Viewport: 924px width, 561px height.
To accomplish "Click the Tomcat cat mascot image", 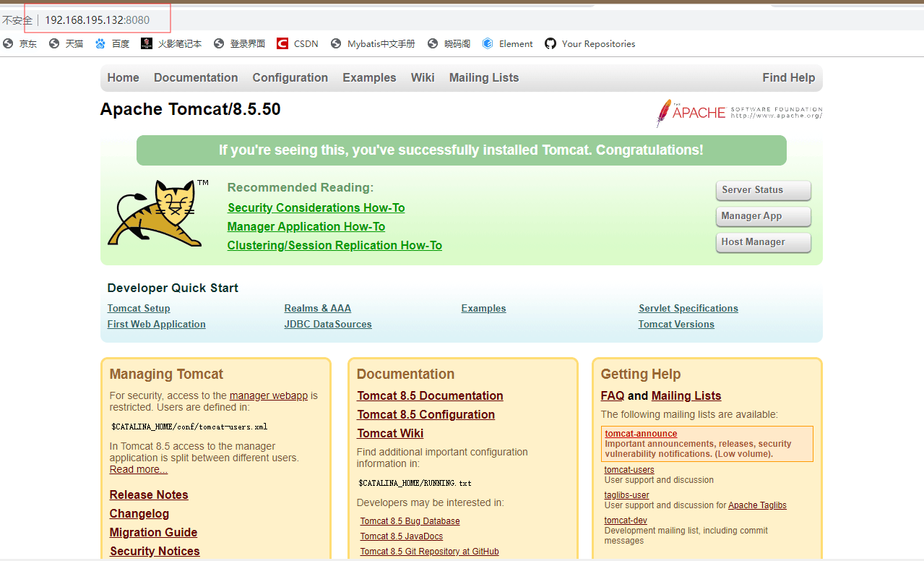I will [158, 213].
